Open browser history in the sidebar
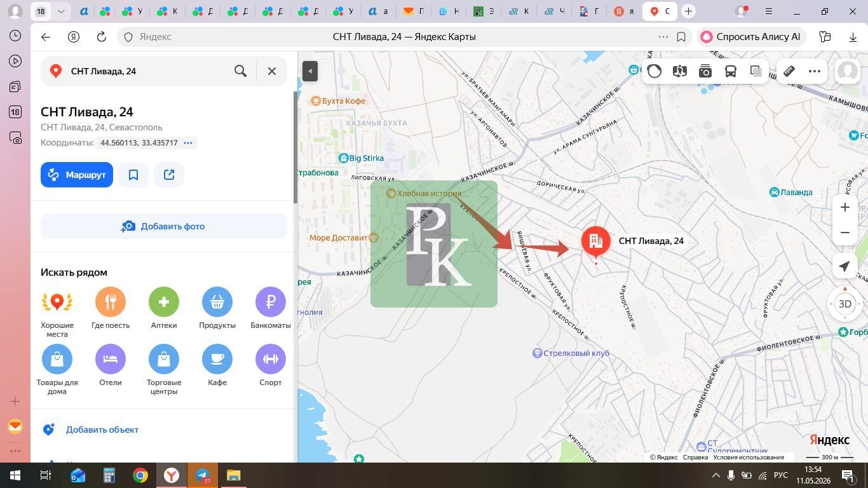 15,36
